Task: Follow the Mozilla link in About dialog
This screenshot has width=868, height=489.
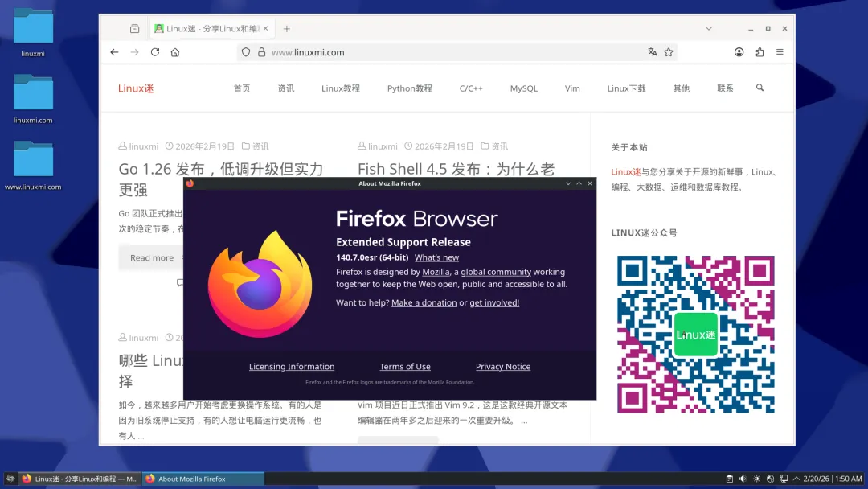Action: coord(436,272)
